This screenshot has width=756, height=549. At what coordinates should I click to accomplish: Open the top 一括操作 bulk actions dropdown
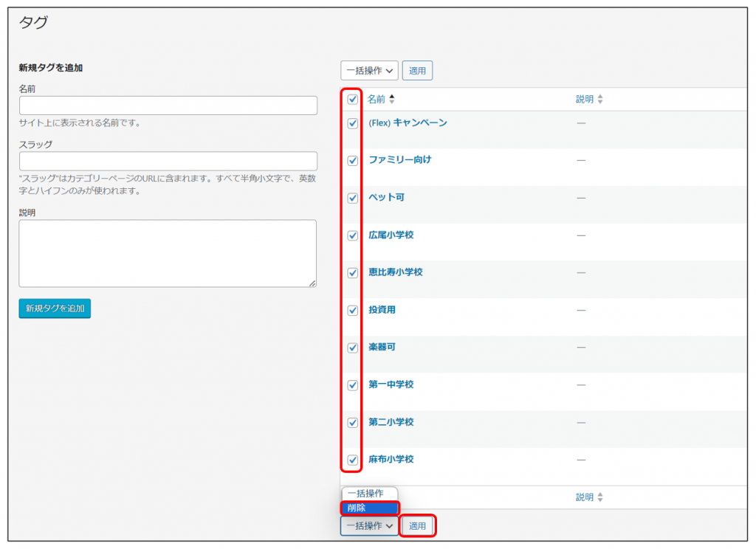pos(369,71)
